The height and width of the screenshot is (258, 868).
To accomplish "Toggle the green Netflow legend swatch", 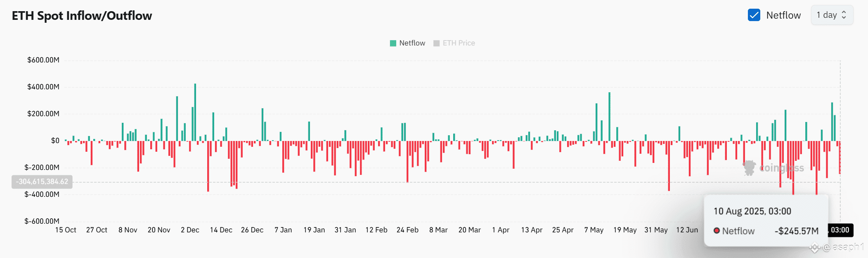I will click(393, 43).
